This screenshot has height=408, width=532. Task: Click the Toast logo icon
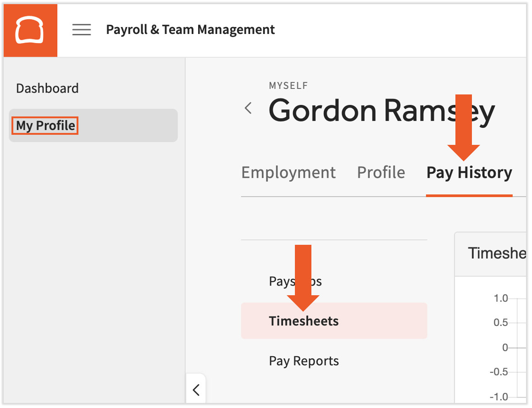[x=30, y=30]
